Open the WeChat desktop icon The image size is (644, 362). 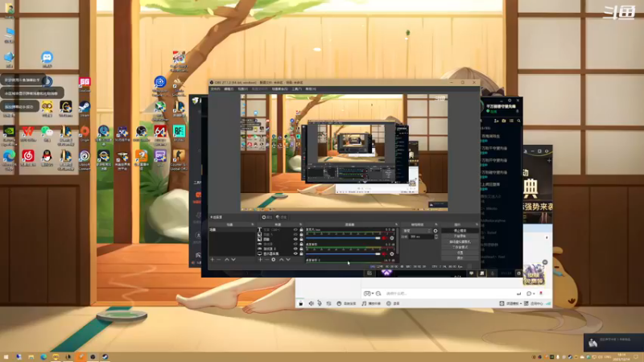click(x=47, y=131)
